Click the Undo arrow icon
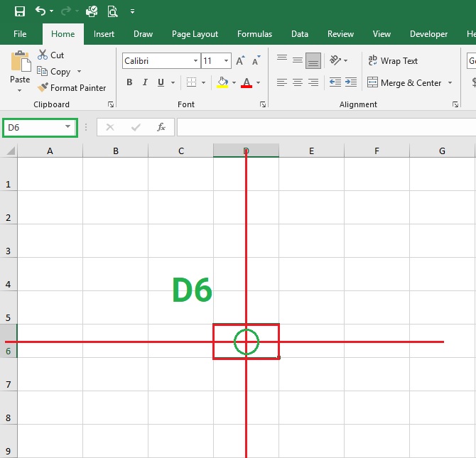 (40, 11)
